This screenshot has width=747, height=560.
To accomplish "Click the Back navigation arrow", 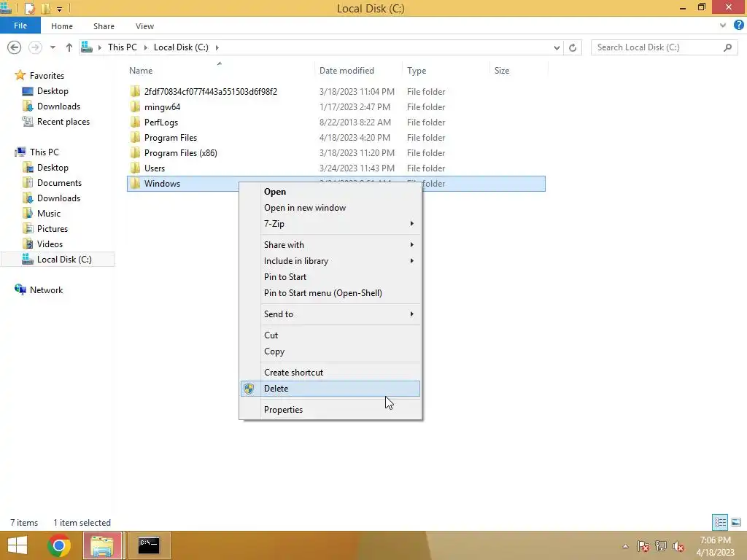I will pos(15,47).
